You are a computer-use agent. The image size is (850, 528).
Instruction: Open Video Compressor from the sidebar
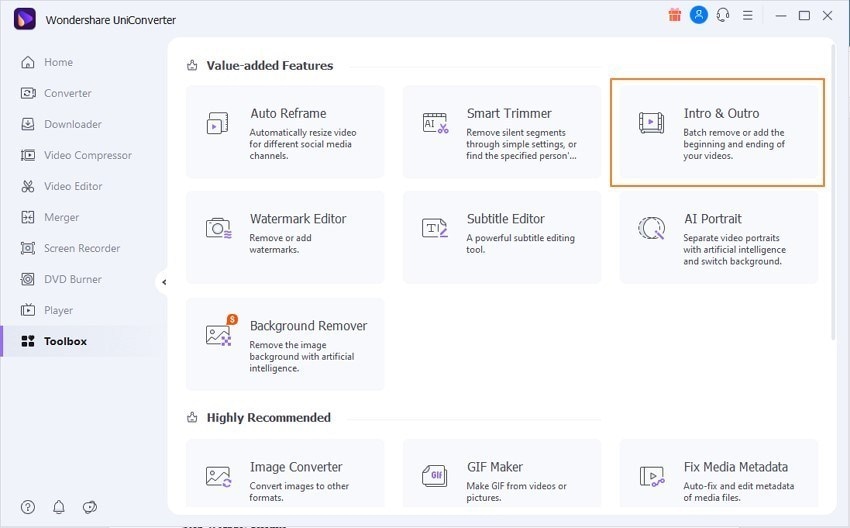tap(87, 155)
